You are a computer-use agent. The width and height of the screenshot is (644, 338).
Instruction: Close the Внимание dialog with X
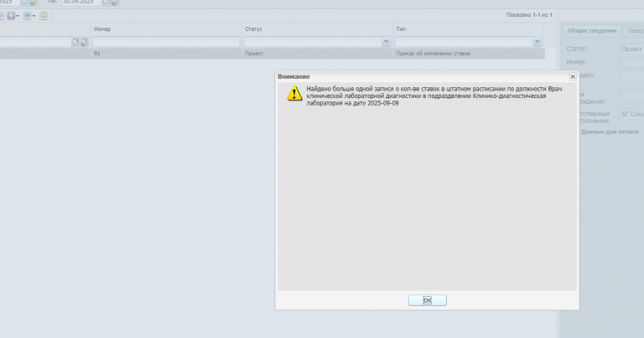coord(573,77)
